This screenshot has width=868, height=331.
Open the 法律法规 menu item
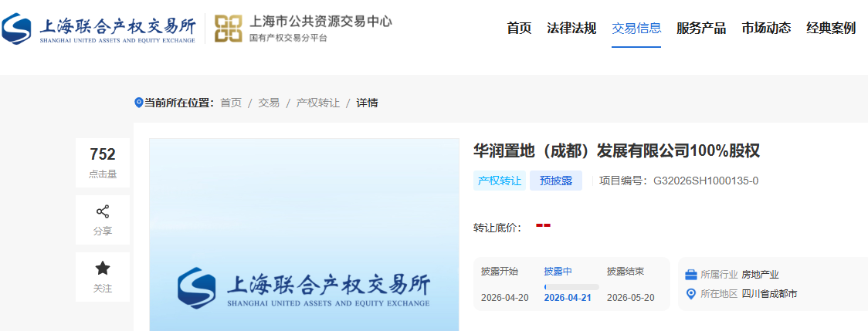[571, 29]
